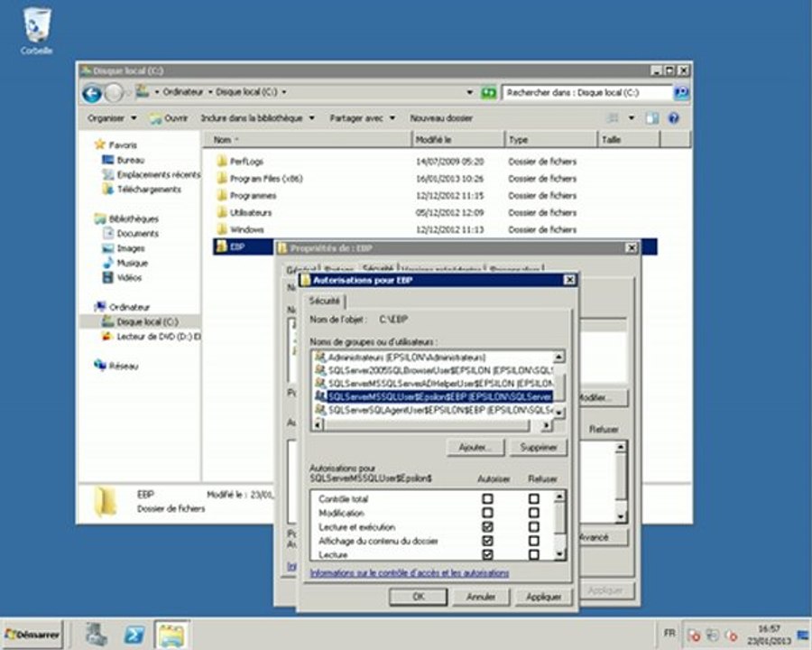Expand Disque local (C:) breadcrumb arrow
Screen dimensions: 812x650
tap(284, 92)
